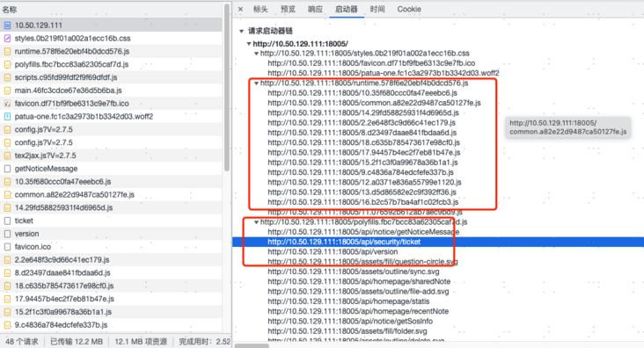The height and width of the screenshot is (348, 644).
Task: Select the getNoticeMessage request name
Action: click(46, 169)
